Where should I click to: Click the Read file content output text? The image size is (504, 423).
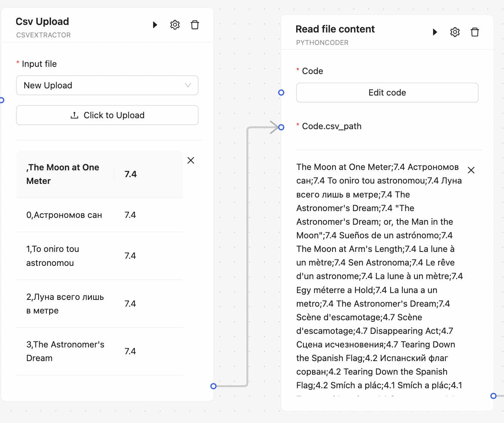pos(380,279)
